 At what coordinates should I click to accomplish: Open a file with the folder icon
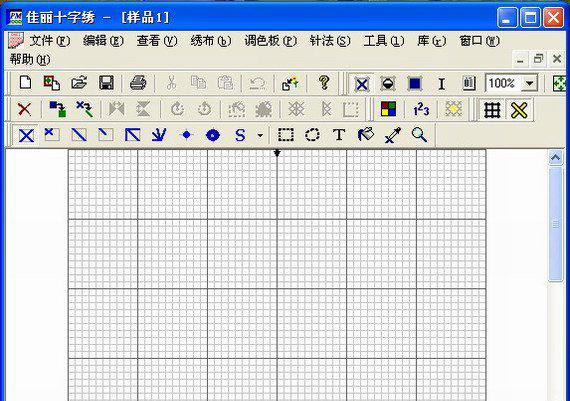79,83
